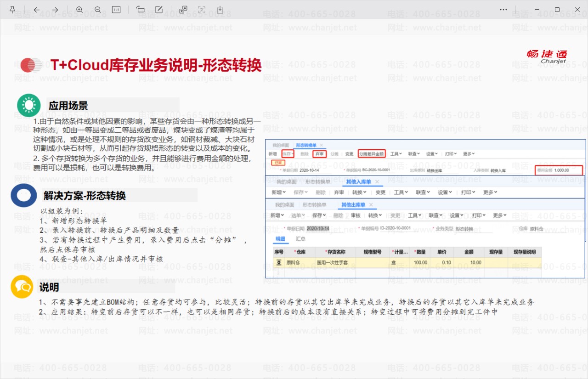This screenshot has height=379, width=588.
Task: Click the 单据编号 ID-2020-10-0001 field
Action: point(395,228)
